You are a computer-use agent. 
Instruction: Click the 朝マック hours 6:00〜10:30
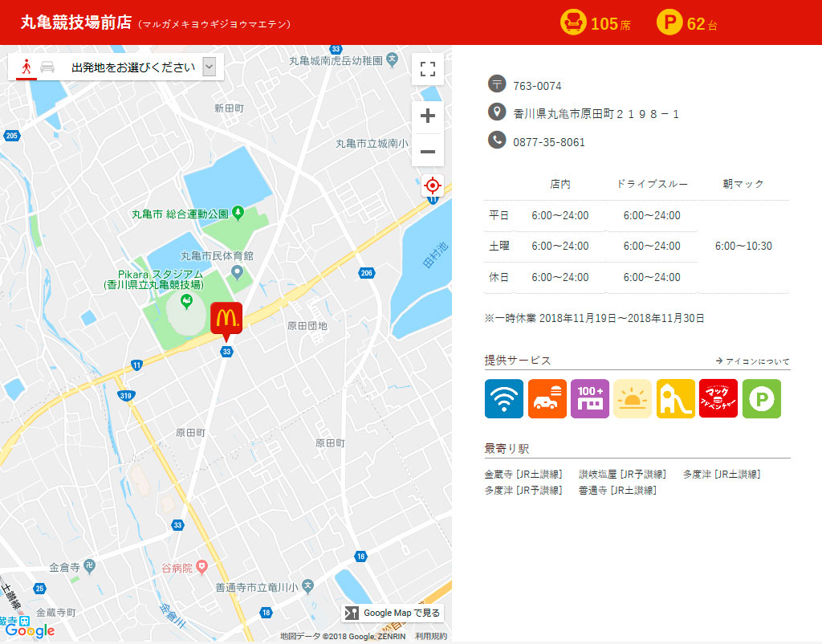click(743, 246)
